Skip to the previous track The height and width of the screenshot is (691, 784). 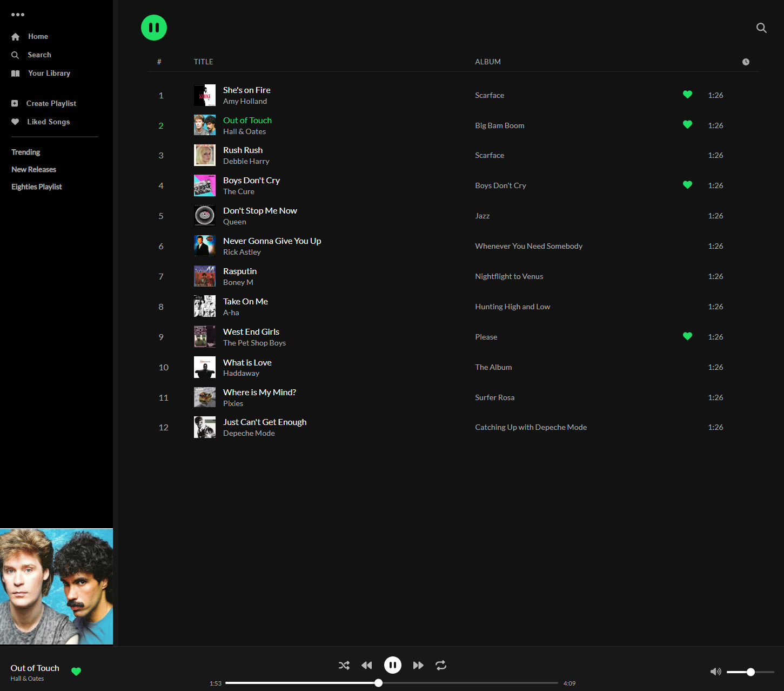pyautogui.click(x=367, y=666)
